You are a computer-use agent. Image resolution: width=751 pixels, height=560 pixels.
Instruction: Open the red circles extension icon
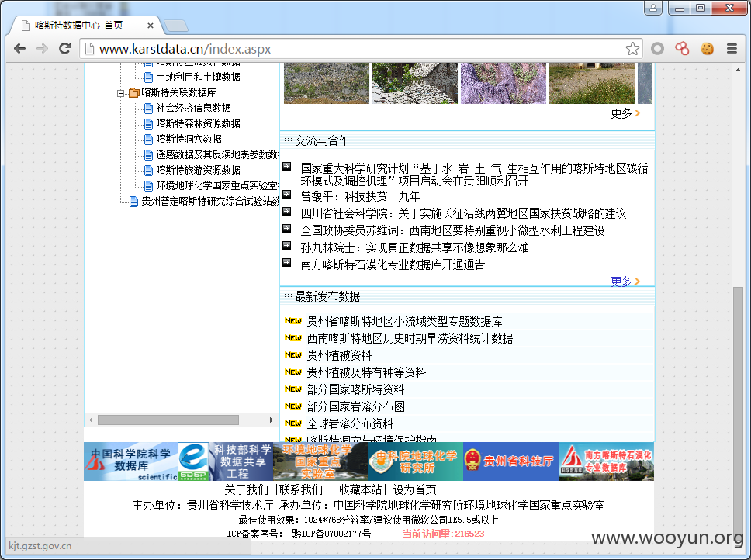(682, 48)
